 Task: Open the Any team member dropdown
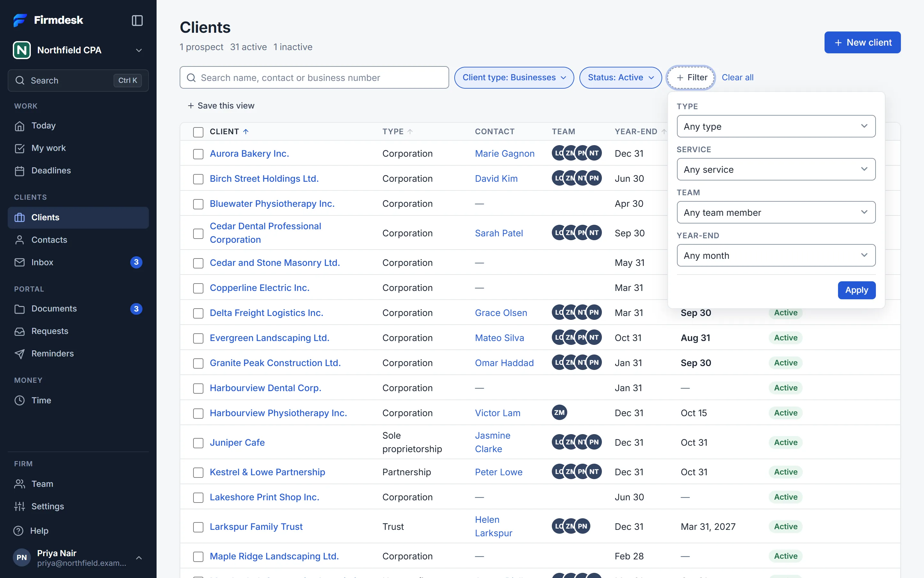(776, 213)
